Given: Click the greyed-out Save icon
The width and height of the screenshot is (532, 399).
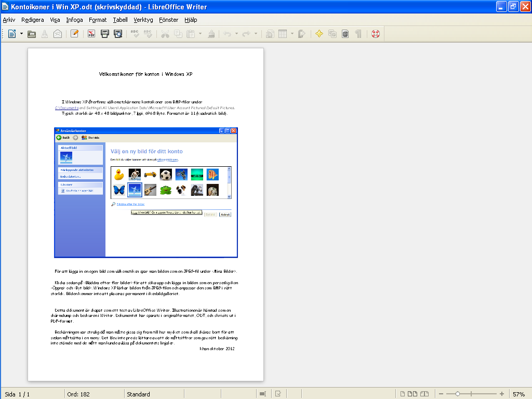Looking at the screenshot, I should pos(45,34).
